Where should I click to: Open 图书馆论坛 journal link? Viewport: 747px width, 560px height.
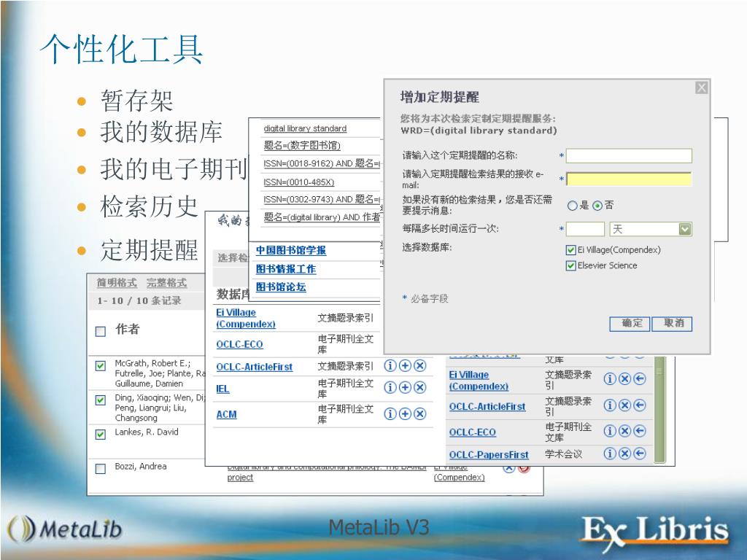point(281,287)
